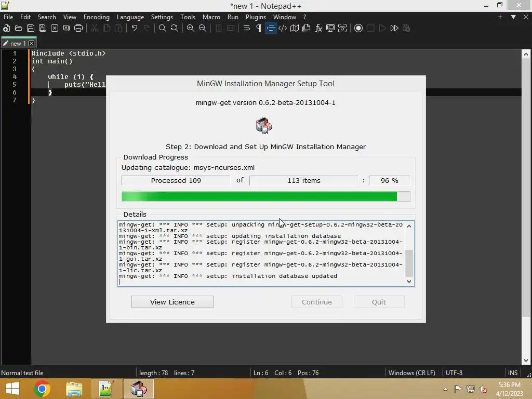Create a new document in Notepad++ toolbar
Image resolution: width=532 pixels, height=399 pixels.
pyautogui.click(x=6, y=28)
